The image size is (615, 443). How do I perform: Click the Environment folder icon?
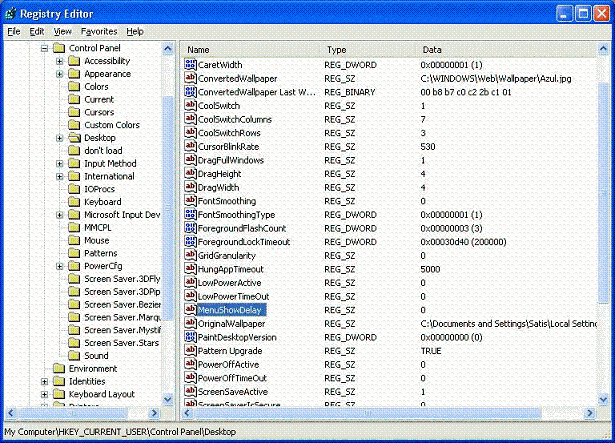59,368
